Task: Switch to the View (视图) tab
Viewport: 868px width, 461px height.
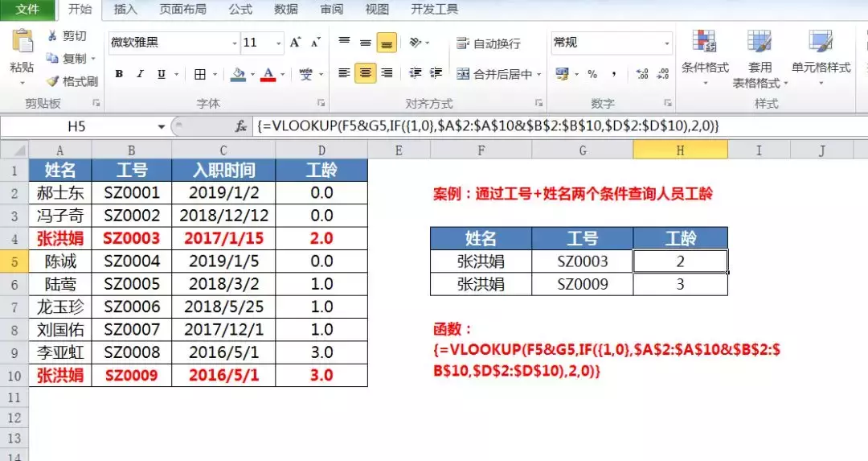Action: 377,9
